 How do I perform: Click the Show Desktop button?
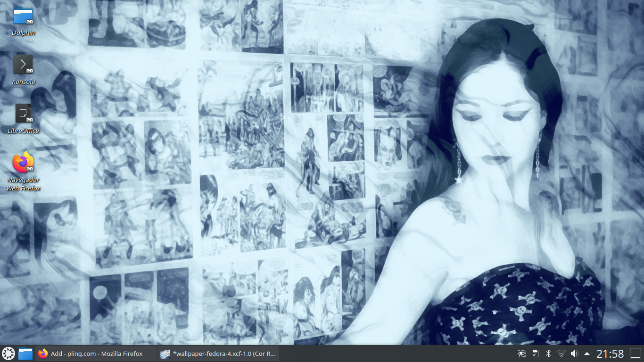pyautogui.click(x=636, y=354)
